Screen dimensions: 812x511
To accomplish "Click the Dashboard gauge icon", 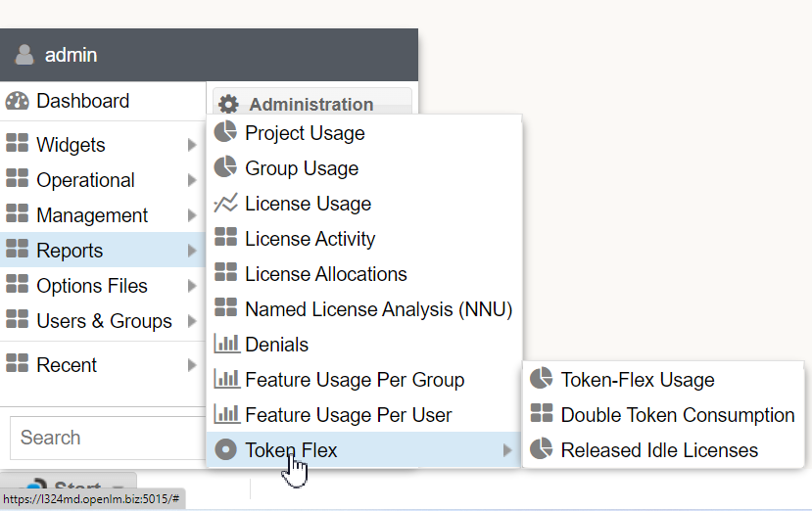I will 18,101.
